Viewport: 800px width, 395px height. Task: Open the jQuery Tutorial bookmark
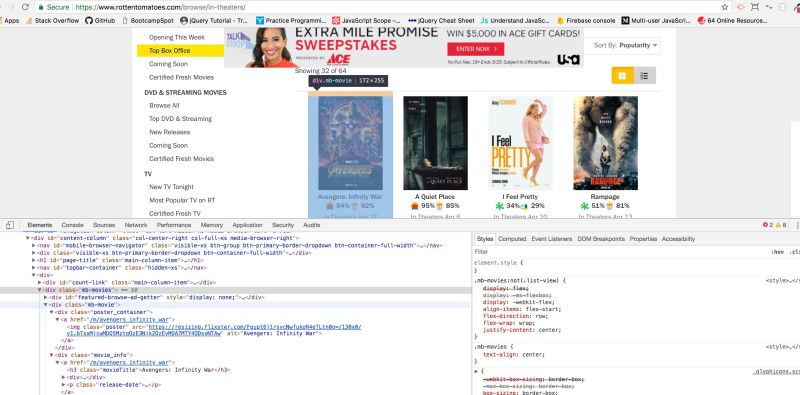[x=214, y=21]
